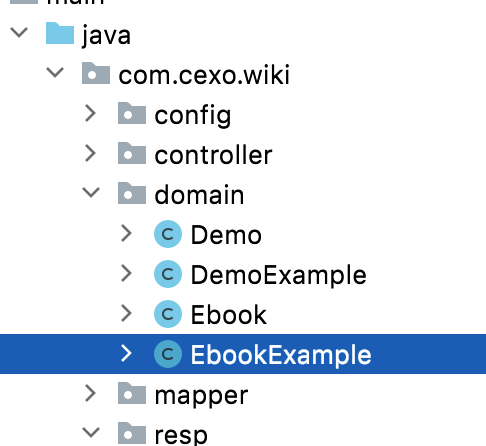Select the controller package label
Image resolution: width=486 pixels, height=446 pixels.
pyautogui.click(x=213, y=155)
